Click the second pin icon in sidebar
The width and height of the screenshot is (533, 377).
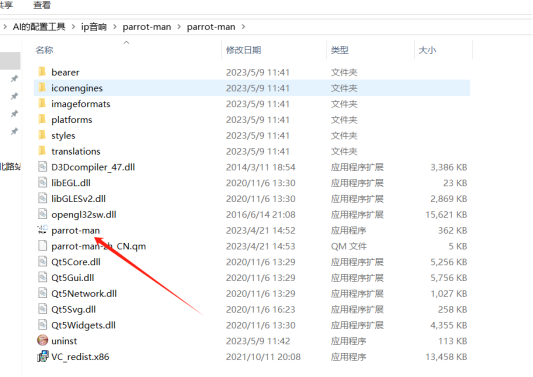tap(14, 96)
